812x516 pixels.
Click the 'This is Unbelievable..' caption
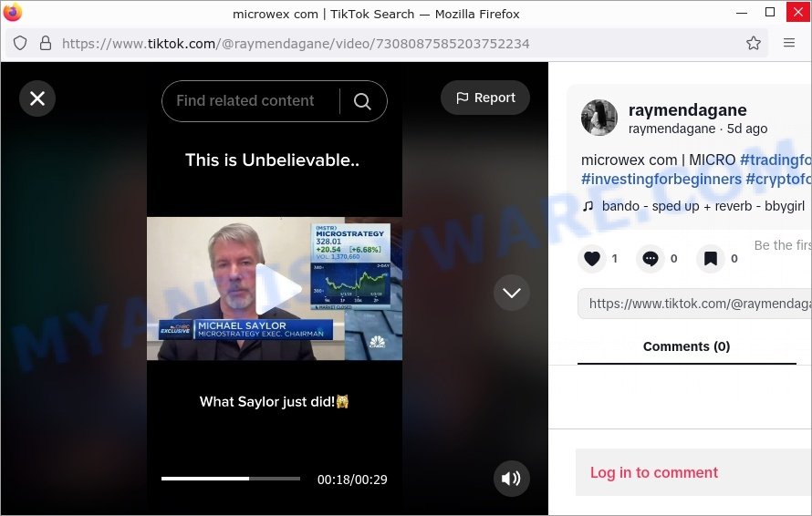point(273,160)
